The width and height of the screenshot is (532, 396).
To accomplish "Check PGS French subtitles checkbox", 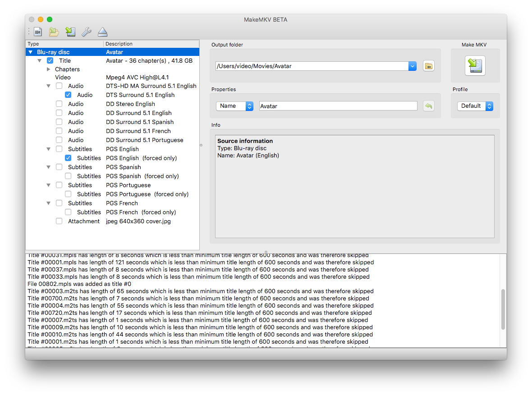I will point(59,203).
